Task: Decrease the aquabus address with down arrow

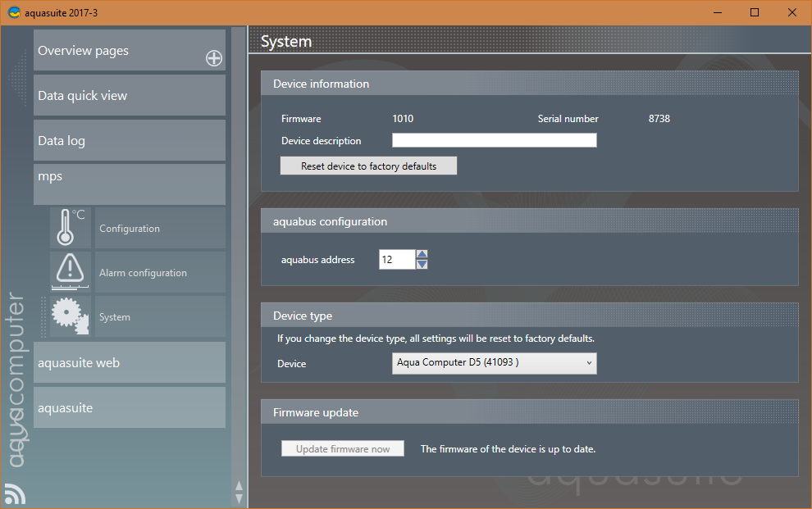Action: 422,264
